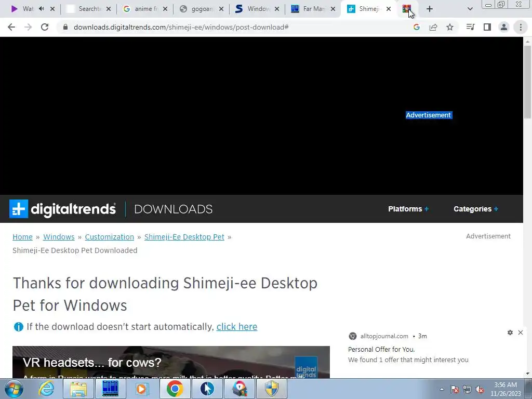Viewport: 532px width, 399px height.
Task: Share this page using share icon
Action: (x=433, y=27)
